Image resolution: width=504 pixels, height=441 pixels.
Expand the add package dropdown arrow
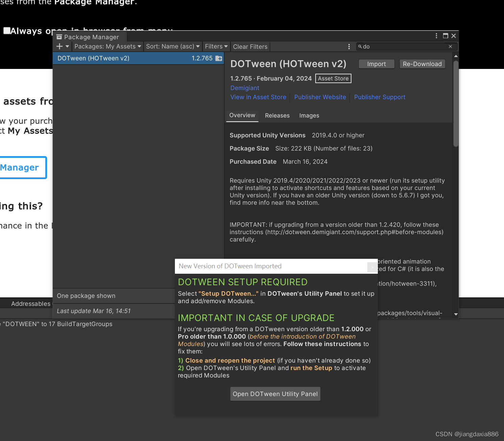click(67, 46)
